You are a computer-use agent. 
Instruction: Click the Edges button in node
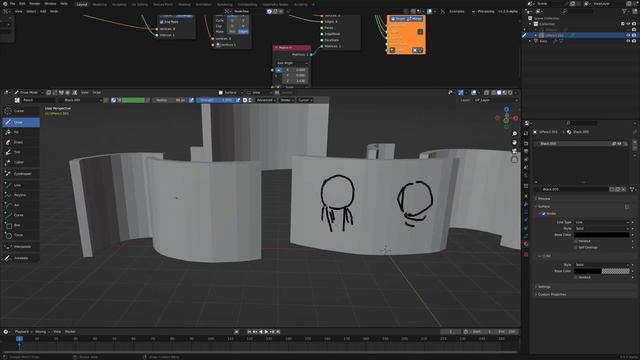click(243, 31)
